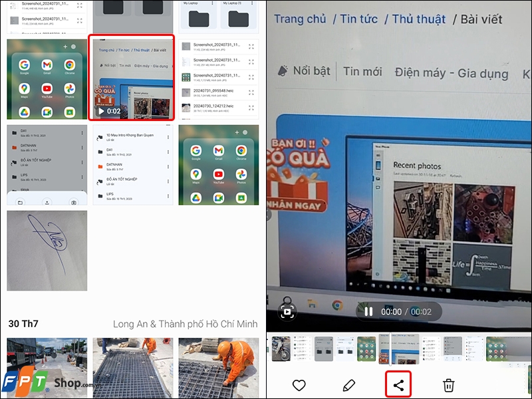Open the worker with orange helmet photo
This screenshot has width=532, height=399.
coord(219,368)
